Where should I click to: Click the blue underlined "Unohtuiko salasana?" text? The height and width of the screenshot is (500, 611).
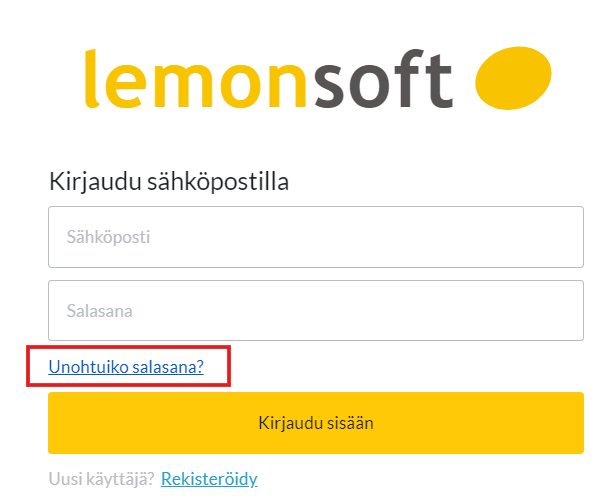pos(126,367)
